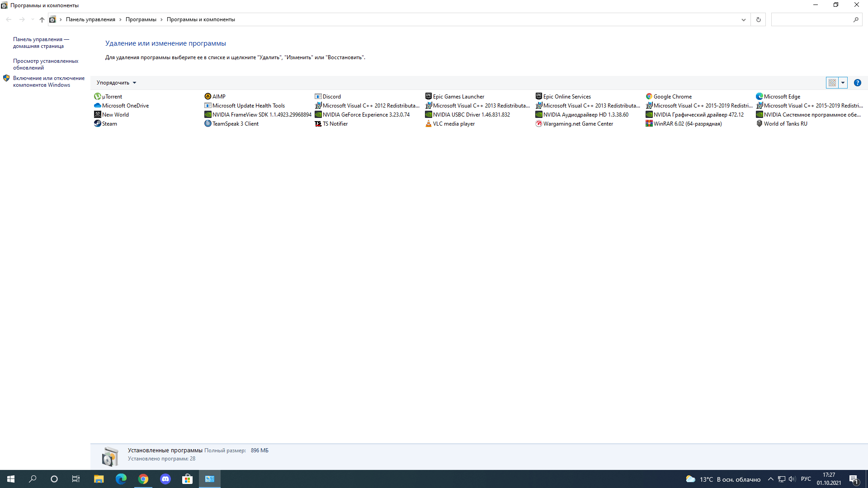
Task: Select the TeamSpeak 3 Client icon
Action: tap(208, 123)
